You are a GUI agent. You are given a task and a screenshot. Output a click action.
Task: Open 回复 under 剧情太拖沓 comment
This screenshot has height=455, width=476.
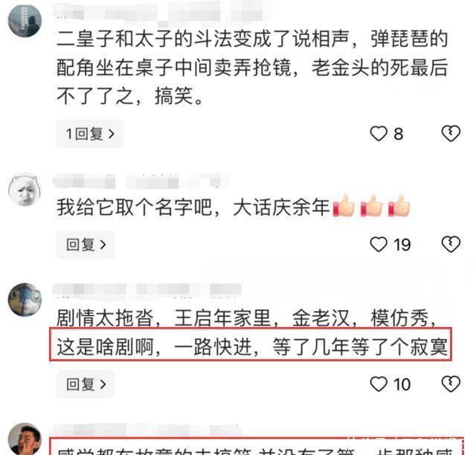click(x=86, y=384)
